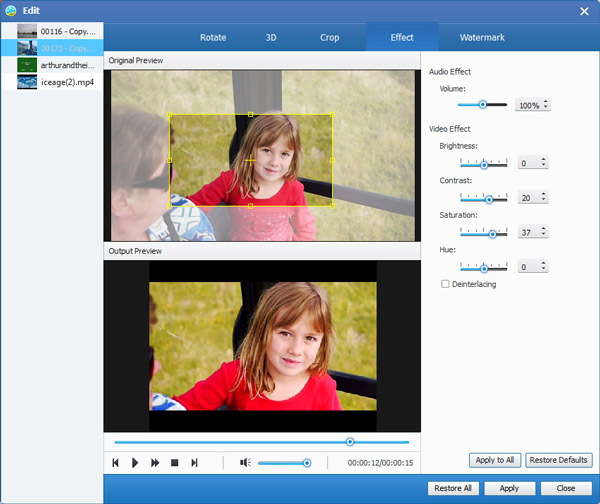Viewport: 600px width, 504px height.
Task: Click the crop box bottom-right corner handle
Action: pos(332,206)
